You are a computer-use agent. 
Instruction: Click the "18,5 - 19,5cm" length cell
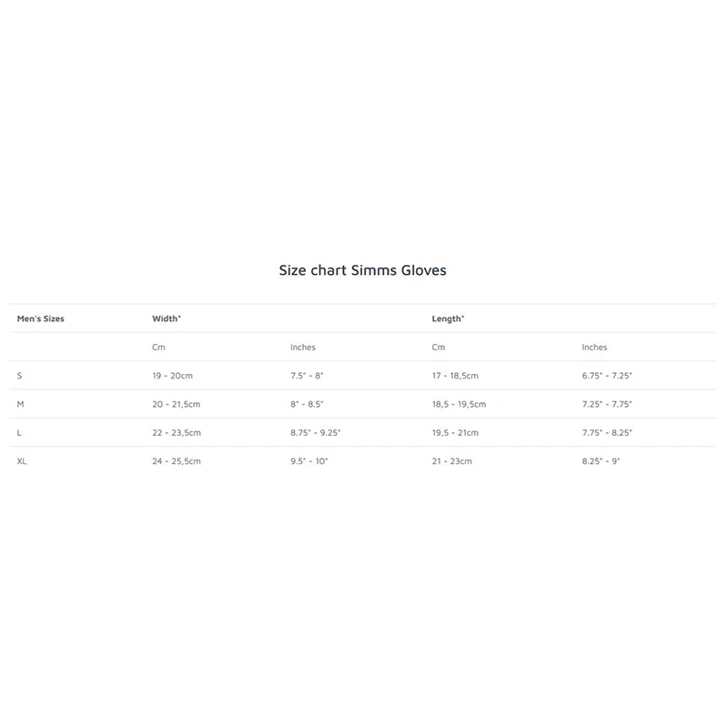[459, 404]
